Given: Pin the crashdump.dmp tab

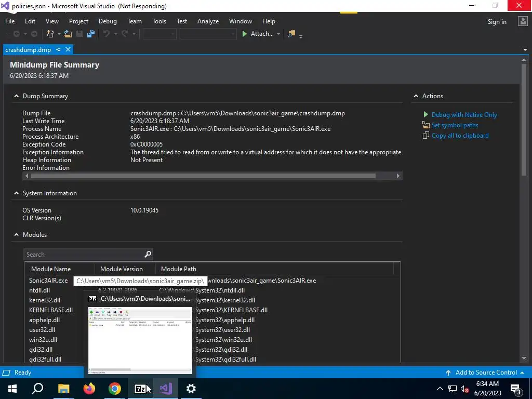Looking at the screenshot, I should [58, 49].
